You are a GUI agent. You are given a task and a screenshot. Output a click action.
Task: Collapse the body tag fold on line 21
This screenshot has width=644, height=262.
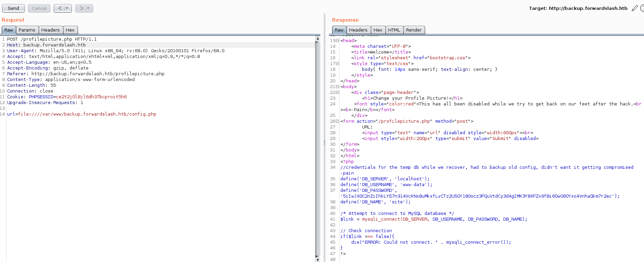pyautogui.click(x=337, y=86)
